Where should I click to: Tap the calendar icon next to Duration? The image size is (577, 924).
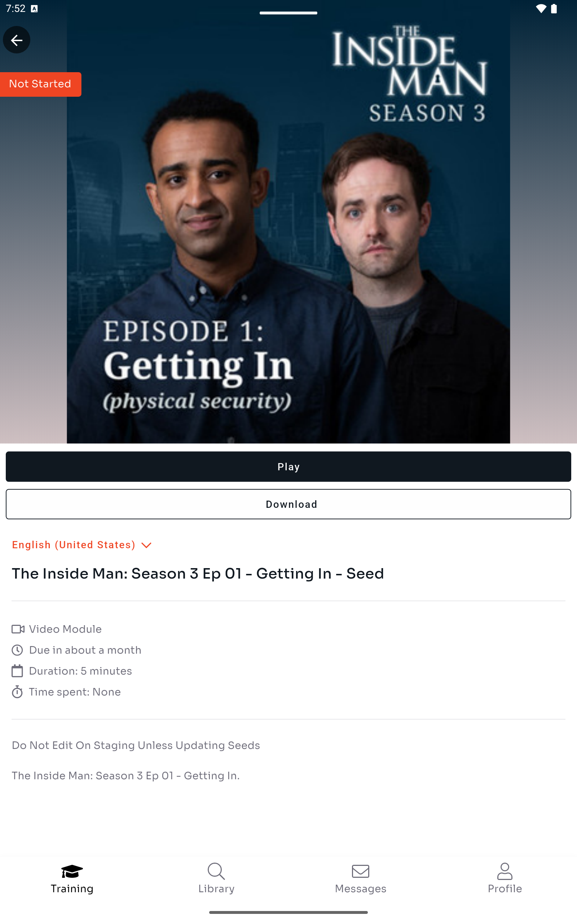pos(17,671)
